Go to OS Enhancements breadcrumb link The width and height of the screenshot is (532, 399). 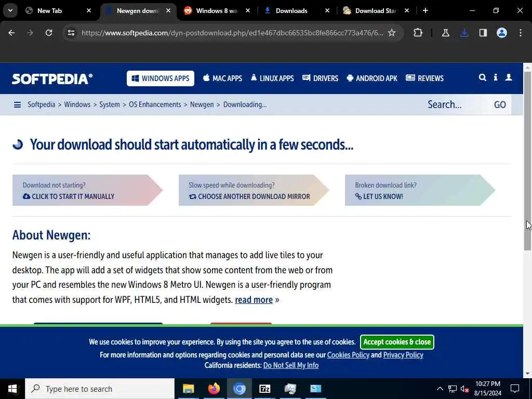(155, 104)
